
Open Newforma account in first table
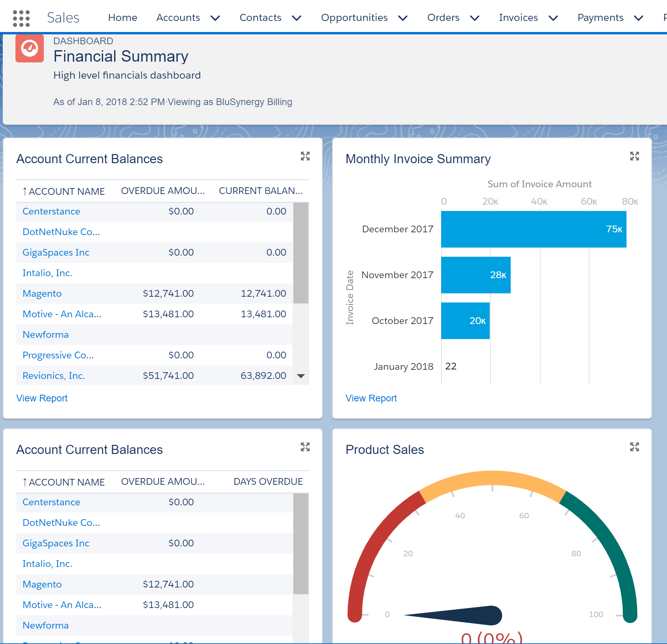click(x=45, y=335)
